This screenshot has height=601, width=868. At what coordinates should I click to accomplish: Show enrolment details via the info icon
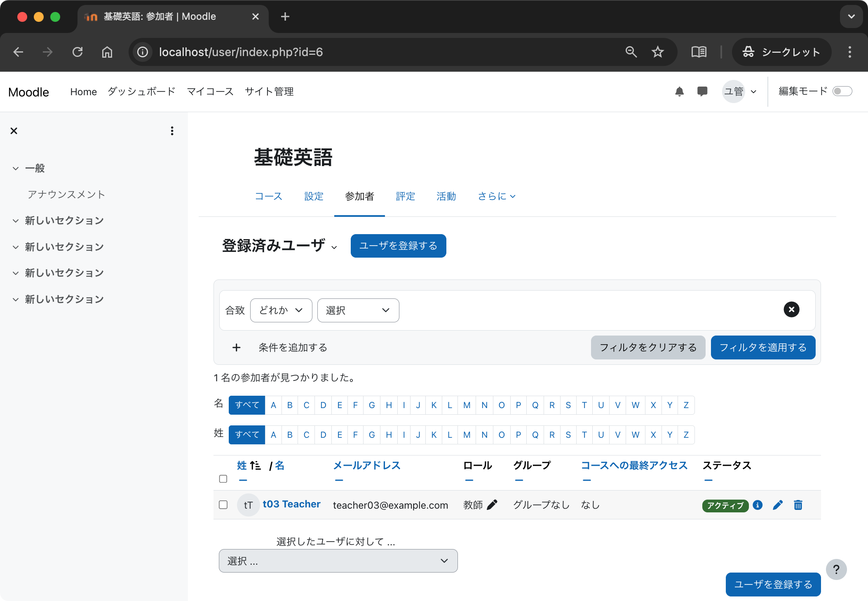758,505
